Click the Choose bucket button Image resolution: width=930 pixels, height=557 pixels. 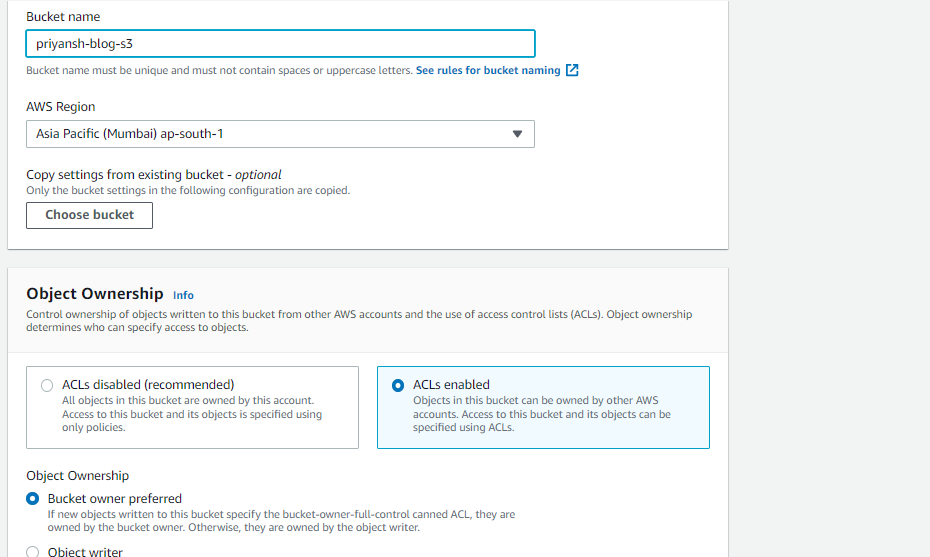click(89, 215)
